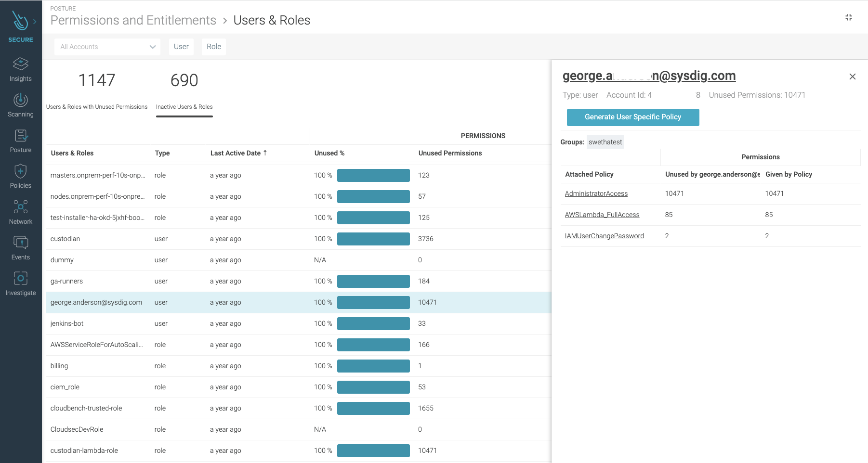The image size is (868, 463).
Task: Open the Scanning section
Action: point(21,105)
